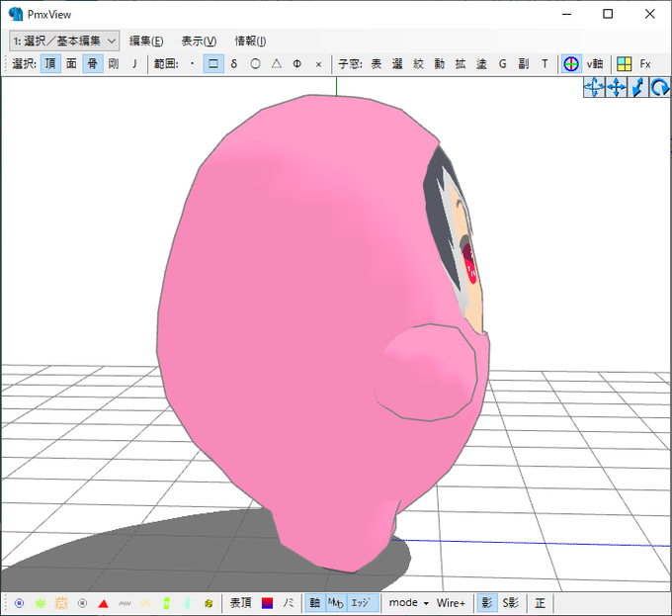The image size is (672, 616).
Task: Click the 3D camera rotate-move icon
Action: 594,87
